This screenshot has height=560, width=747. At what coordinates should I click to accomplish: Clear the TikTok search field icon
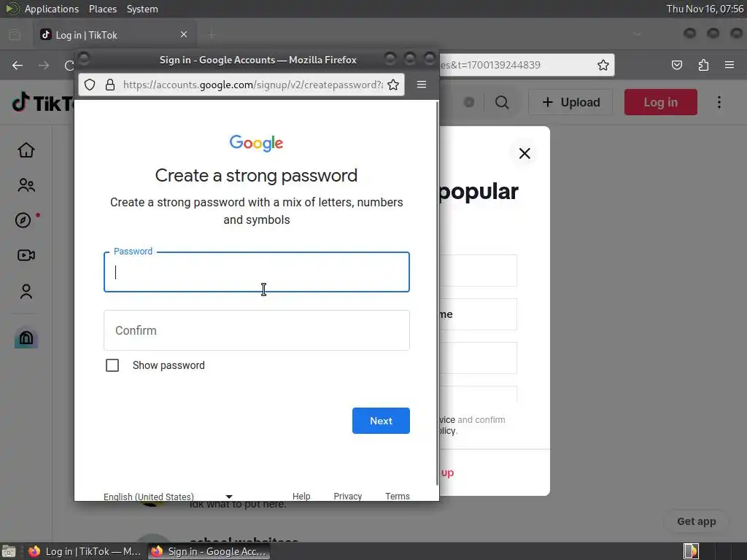pyautogui.click(x=469, y=102)
